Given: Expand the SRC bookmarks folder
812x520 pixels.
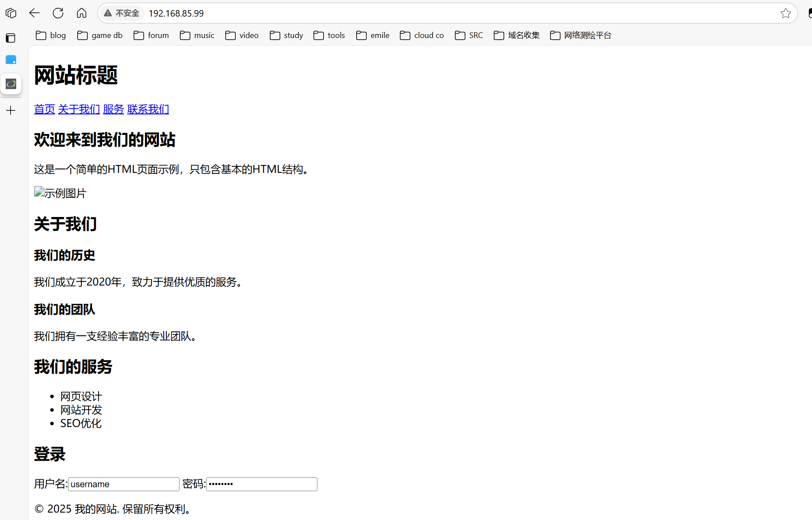Looking at the screenshot, I should (x=469, y=35).
